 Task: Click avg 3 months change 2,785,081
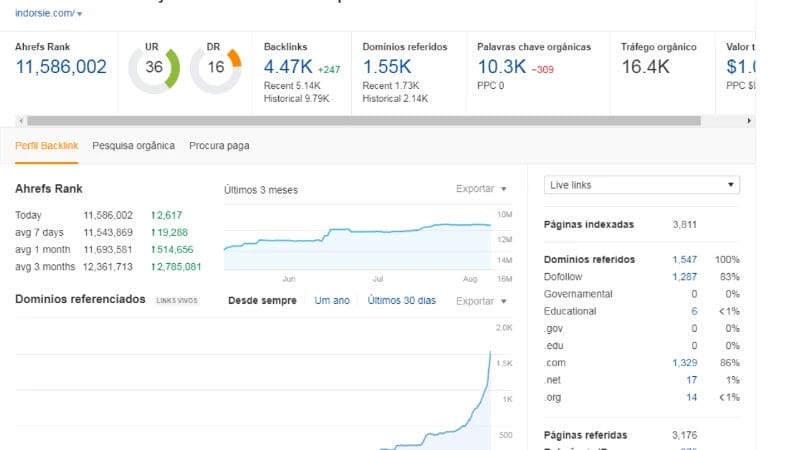176,267
